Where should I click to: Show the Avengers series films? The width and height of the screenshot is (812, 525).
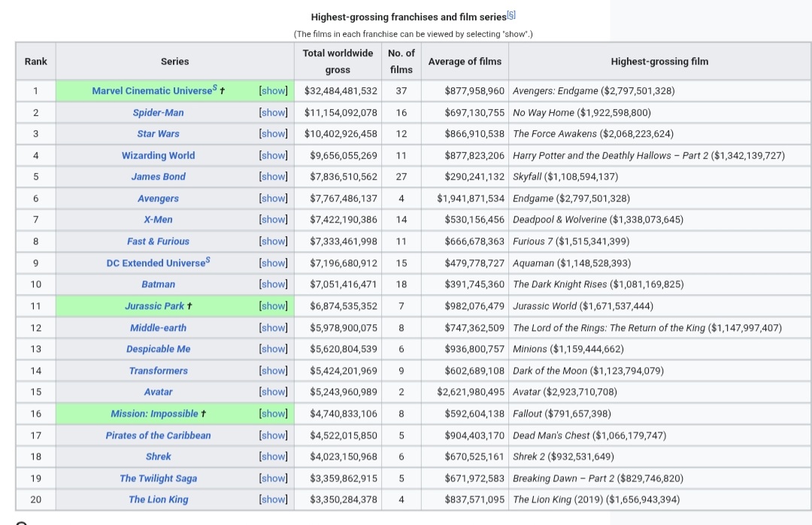click(274, 199)
